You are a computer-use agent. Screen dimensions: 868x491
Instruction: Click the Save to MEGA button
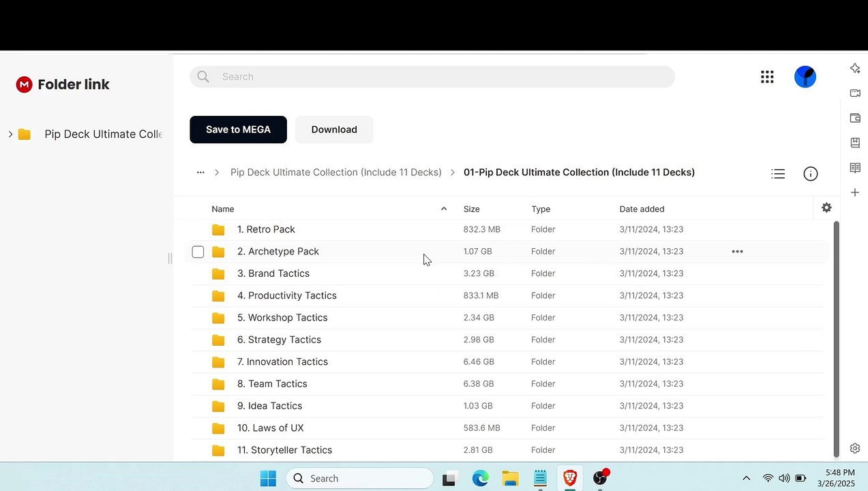[238, 130]
